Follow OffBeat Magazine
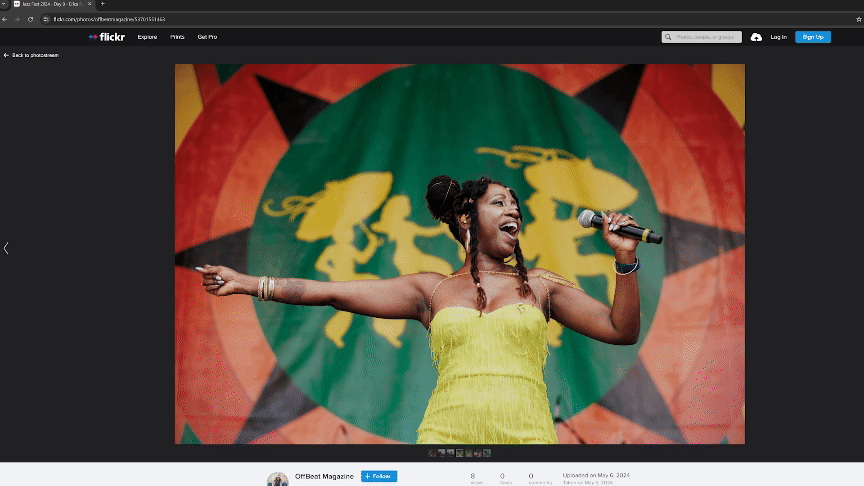The width and height of the screenshot is (864, 486). [x=379, y=476]
